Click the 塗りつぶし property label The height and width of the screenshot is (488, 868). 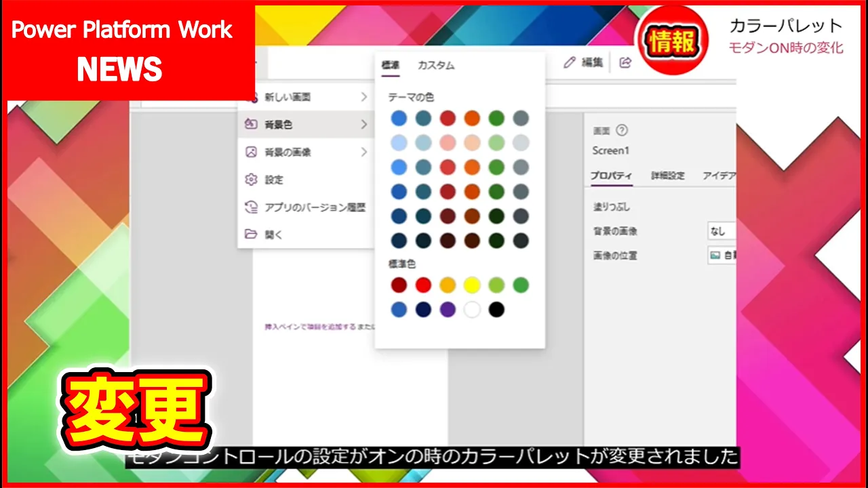pos(612,207)
